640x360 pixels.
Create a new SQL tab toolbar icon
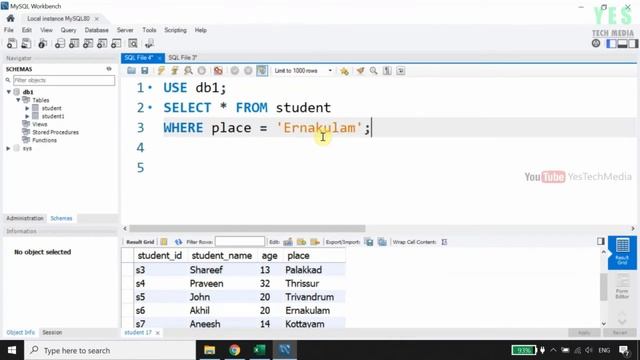click(x=12, y=43)
